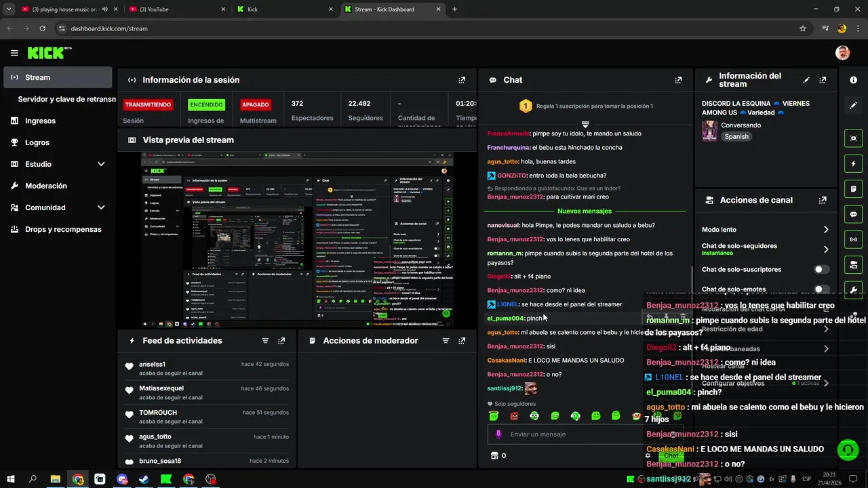Open Chat de solo-seguidores settings chevron

tap(826, 249)
